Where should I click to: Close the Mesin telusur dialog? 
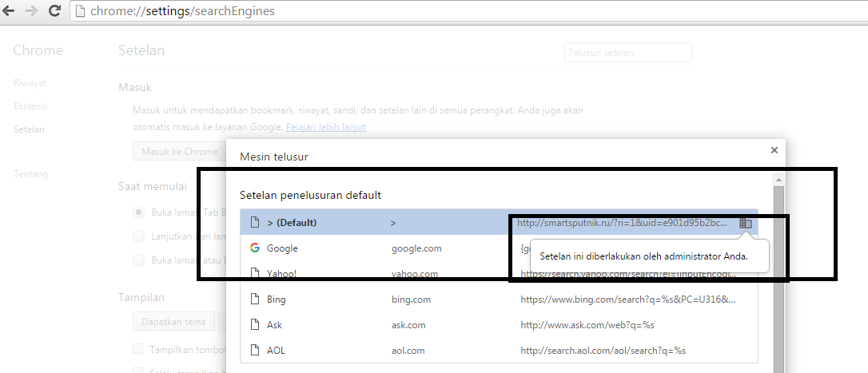(774, 150)
